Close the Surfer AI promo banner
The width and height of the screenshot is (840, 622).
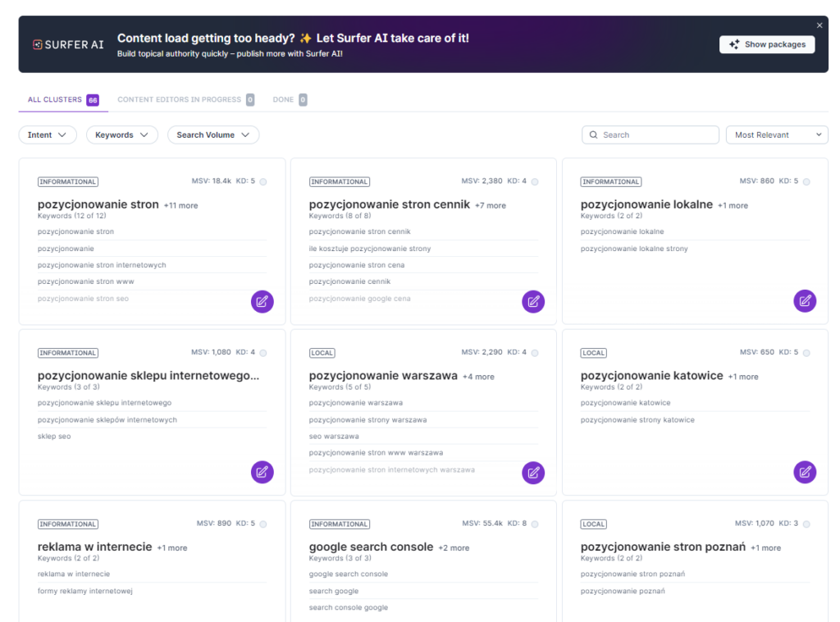(819, 25)
